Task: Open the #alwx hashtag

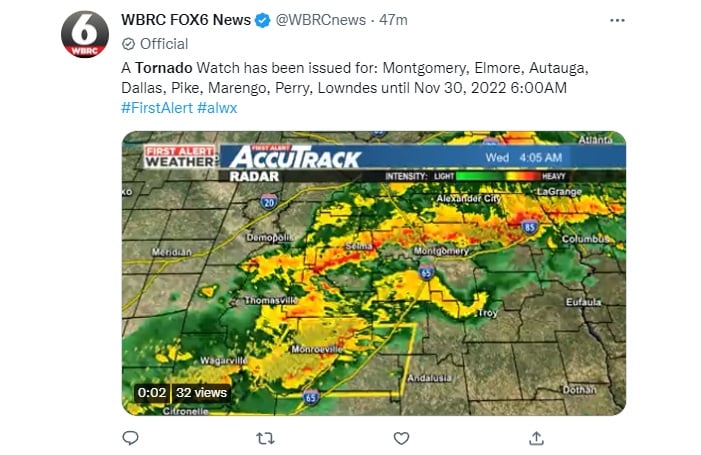Action: click(217, 108)
